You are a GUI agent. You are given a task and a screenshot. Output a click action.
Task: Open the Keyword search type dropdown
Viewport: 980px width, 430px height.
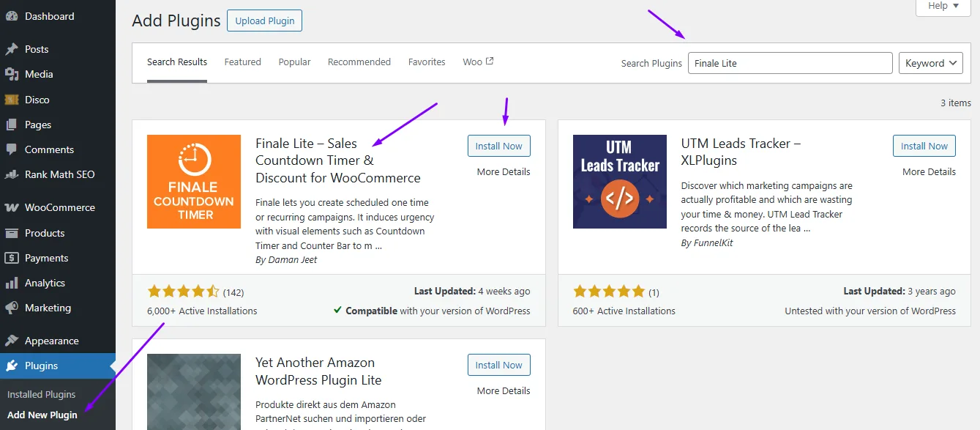931,63
